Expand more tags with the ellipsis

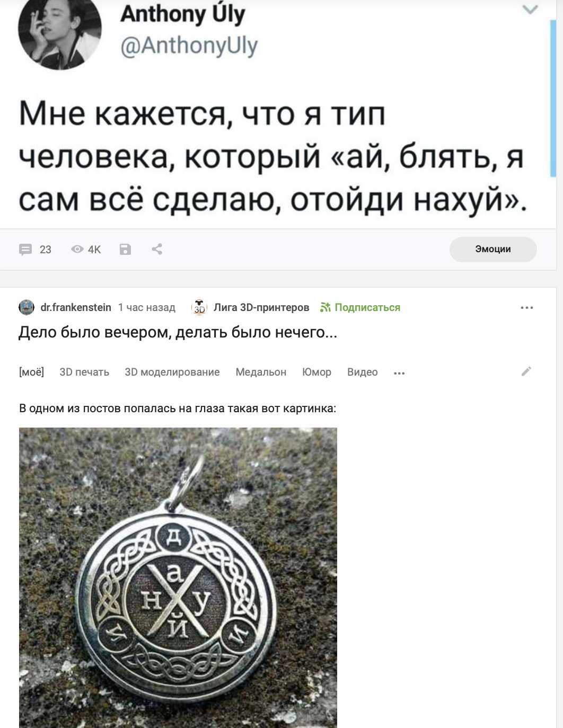pyautogui.click(x=399, y=373)
